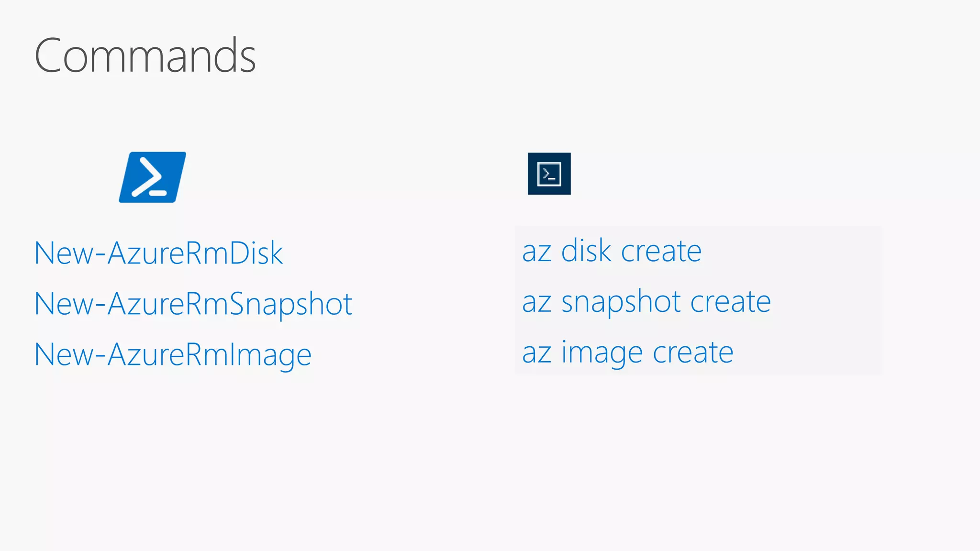Click the blue PowerShell logo icon
This screenshot has height=551, width=980.
pos(152,177)
